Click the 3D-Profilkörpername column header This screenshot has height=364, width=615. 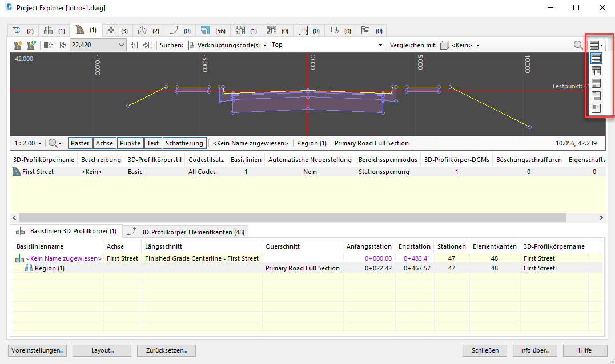click(x=43, y=160)
